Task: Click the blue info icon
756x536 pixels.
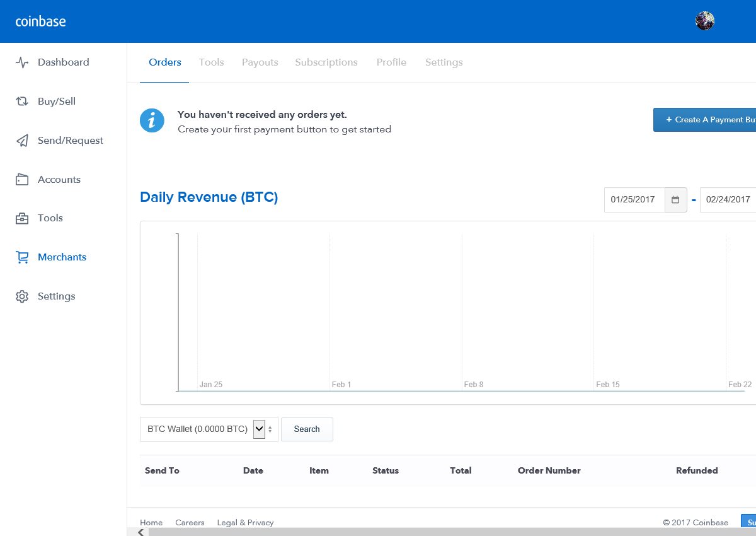Action: coord(152,120)
